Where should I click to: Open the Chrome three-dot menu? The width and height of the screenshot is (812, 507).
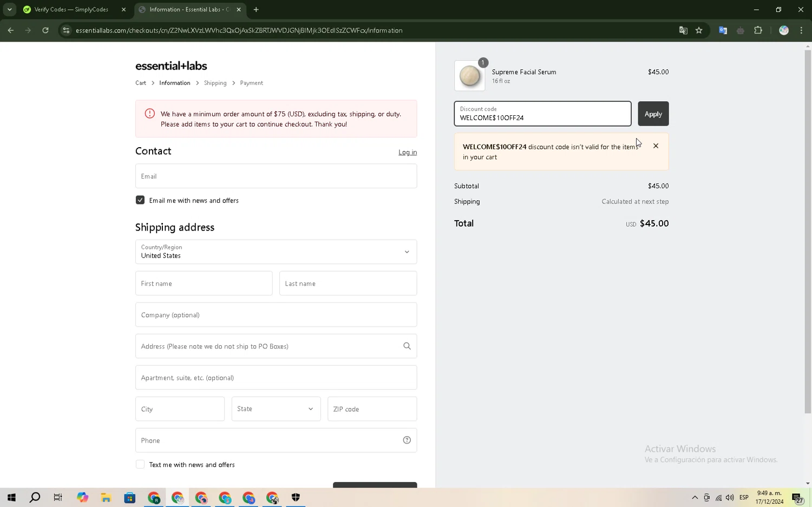point(801,30)
